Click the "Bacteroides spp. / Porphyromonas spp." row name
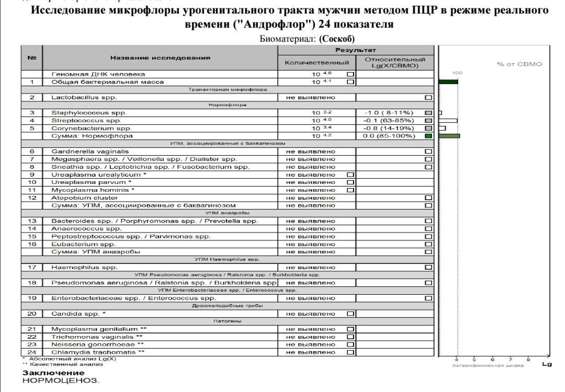This screenshot has height=392, width=565. (154, 221)
